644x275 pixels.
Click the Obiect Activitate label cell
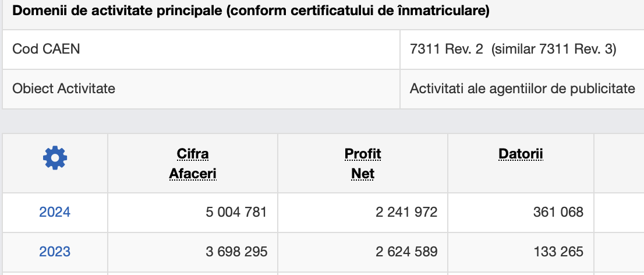(x=201, y=89)
